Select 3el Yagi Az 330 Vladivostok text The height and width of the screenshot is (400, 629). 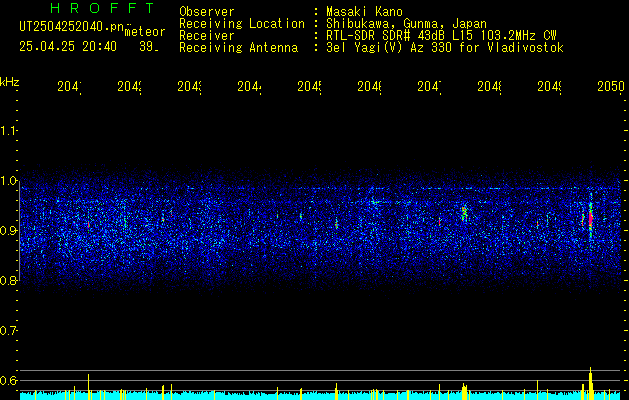coord(445,48)
